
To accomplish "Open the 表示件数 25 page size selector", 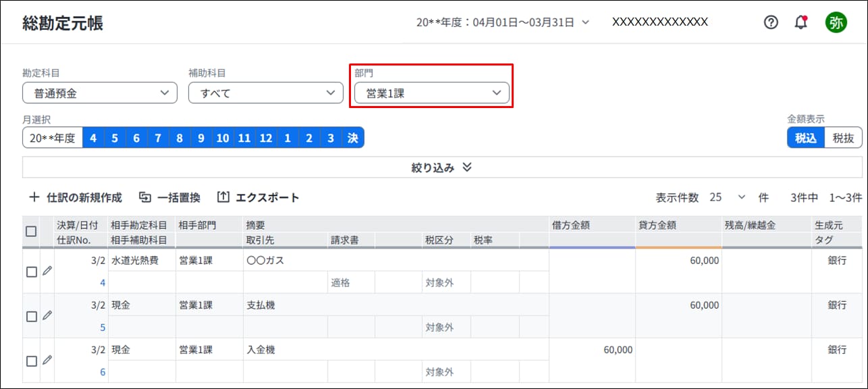I will 727,197.
